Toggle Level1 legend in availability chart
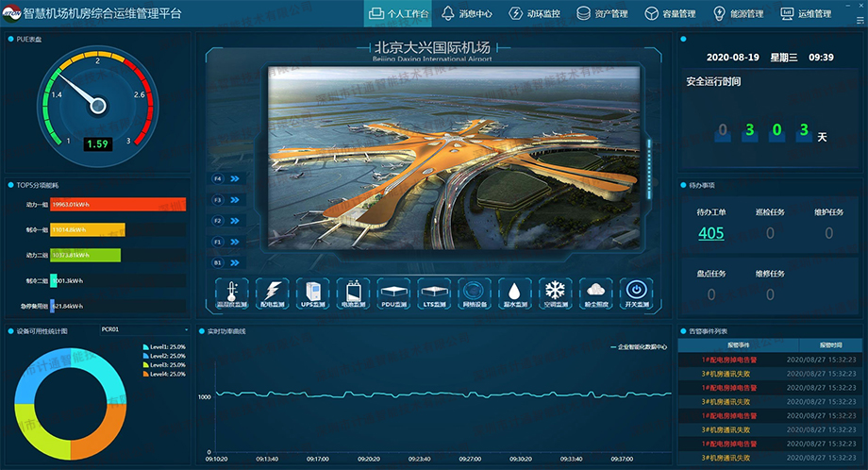This screenshot has height=470, width=868. [x=160, y=347]
